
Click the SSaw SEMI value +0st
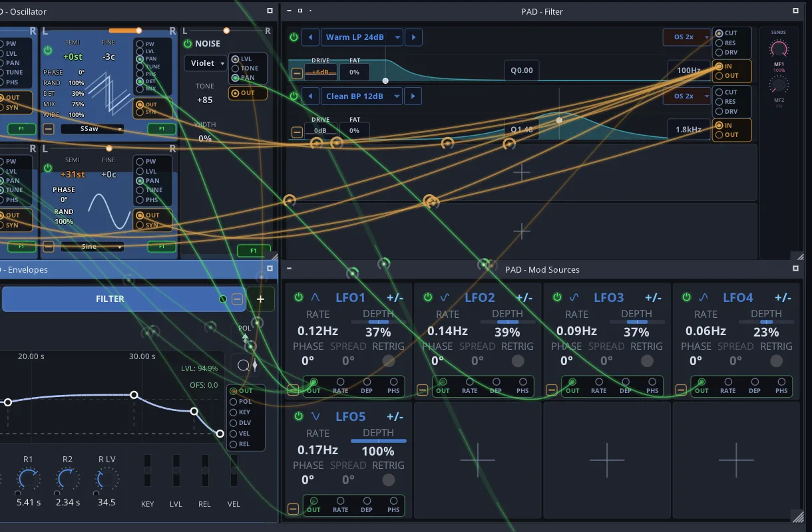[x=73, y=57]
